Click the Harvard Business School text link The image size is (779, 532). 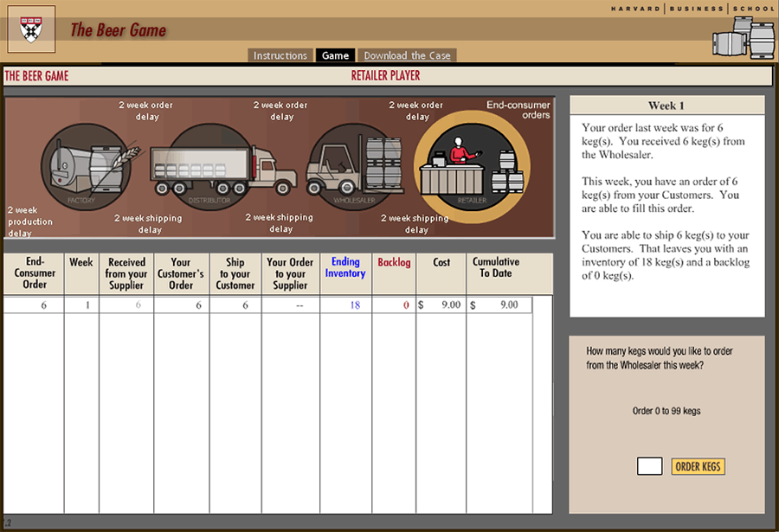point(695,8)
